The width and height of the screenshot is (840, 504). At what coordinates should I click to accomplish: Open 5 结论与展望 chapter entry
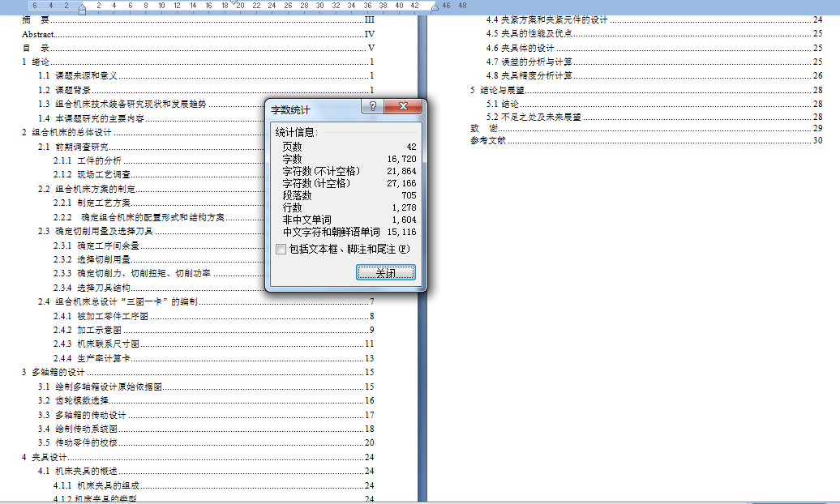[646, 90]
